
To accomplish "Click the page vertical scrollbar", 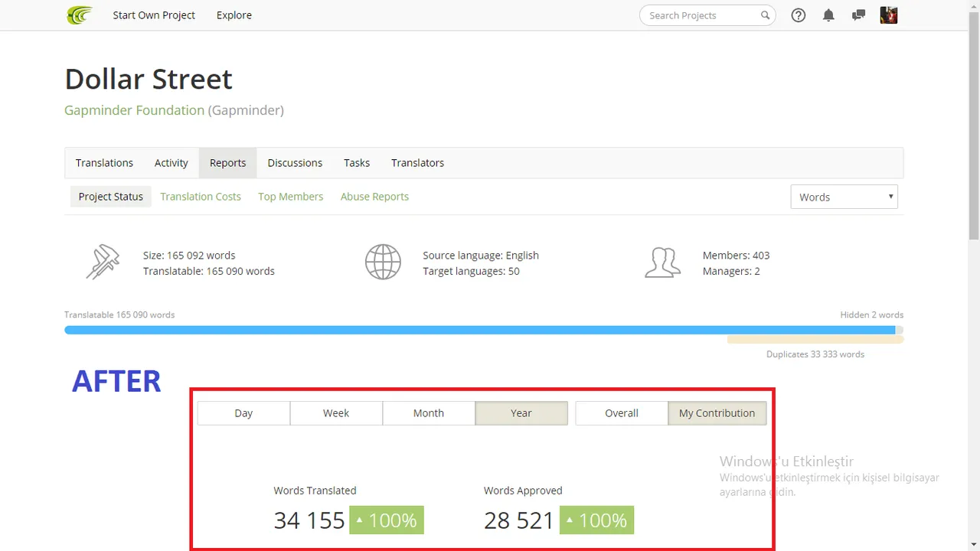I will click(973, 126).
